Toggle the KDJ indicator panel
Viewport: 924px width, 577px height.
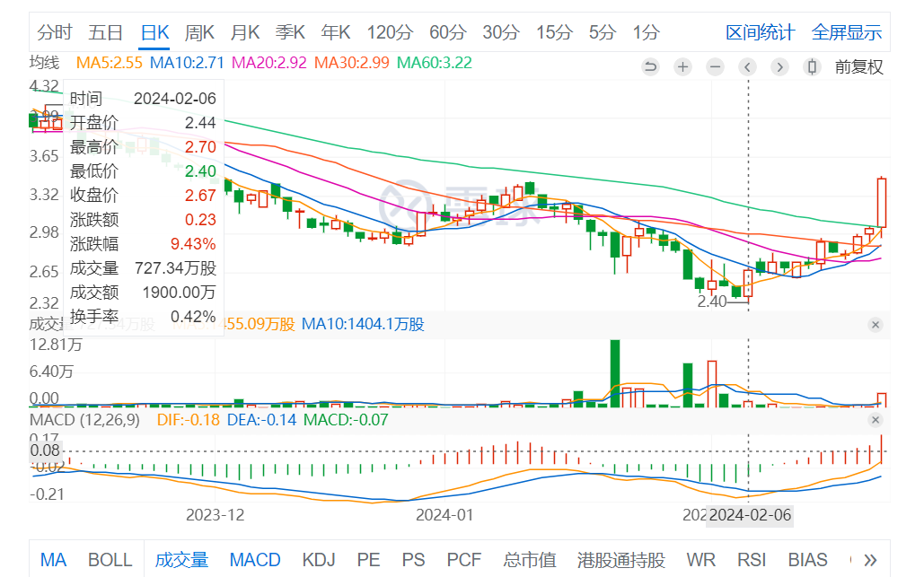pos(319,560)
